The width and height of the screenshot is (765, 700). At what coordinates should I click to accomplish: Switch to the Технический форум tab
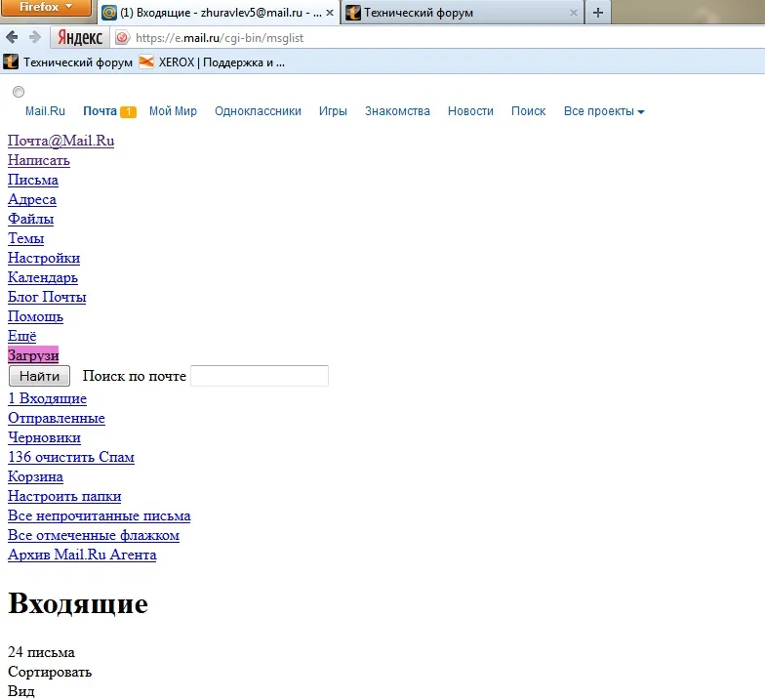(461, 13)
